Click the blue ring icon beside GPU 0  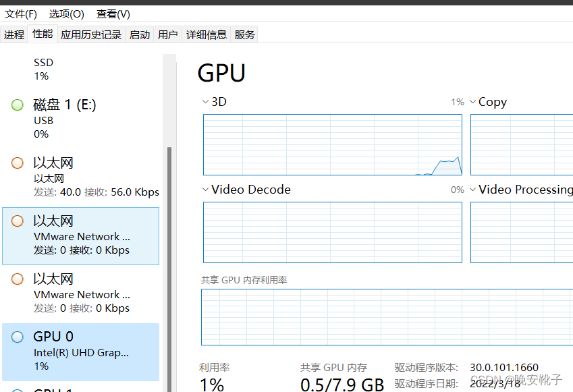[x=17, y=336]
